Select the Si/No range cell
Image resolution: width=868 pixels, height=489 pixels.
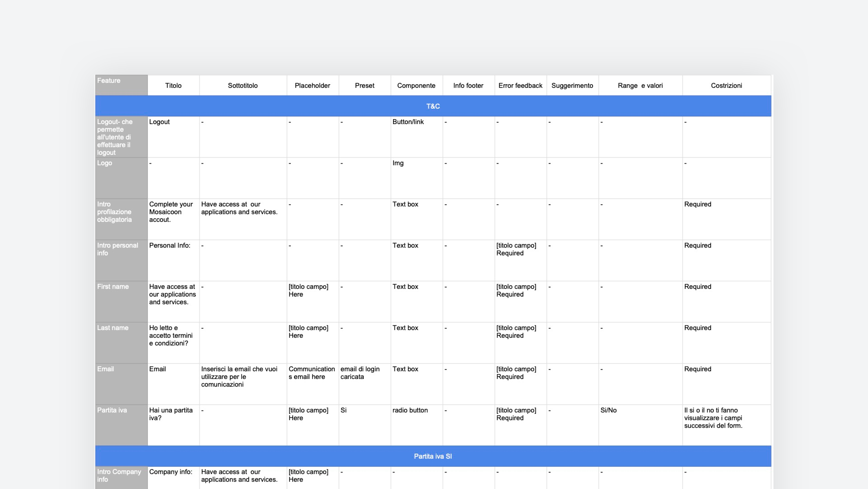tap(640, 425)
